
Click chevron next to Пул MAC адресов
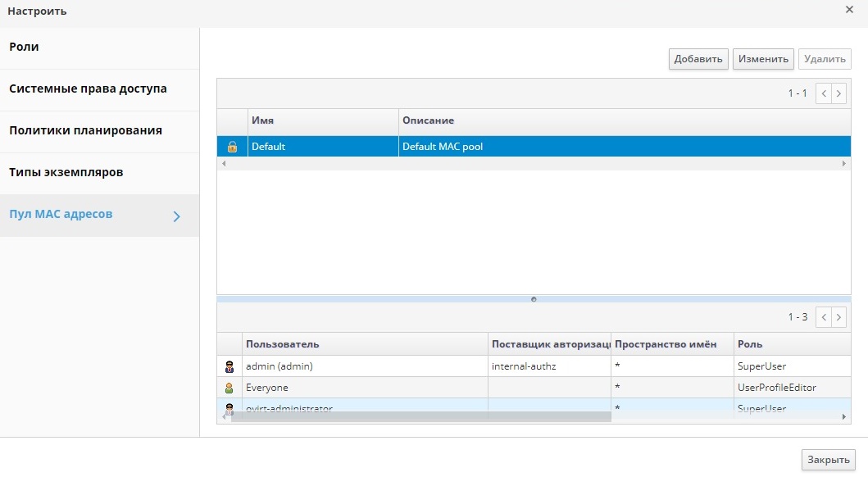(x=176, y=216)
